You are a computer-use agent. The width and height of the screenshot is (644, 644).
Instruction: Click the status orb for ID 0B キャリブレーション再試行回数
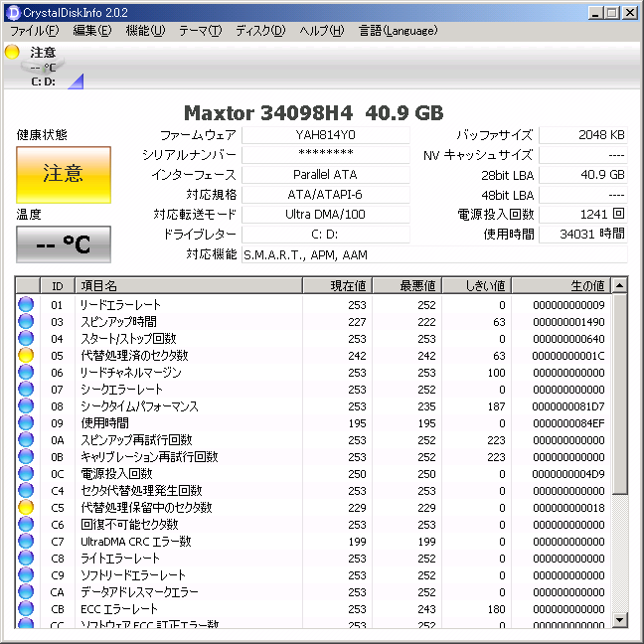click(26, 456)
